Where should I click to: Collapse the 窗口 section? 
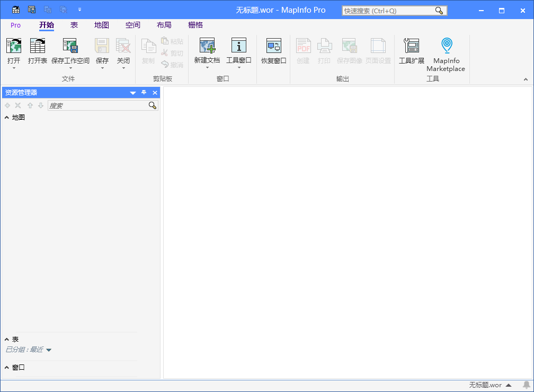click(7, 368)
